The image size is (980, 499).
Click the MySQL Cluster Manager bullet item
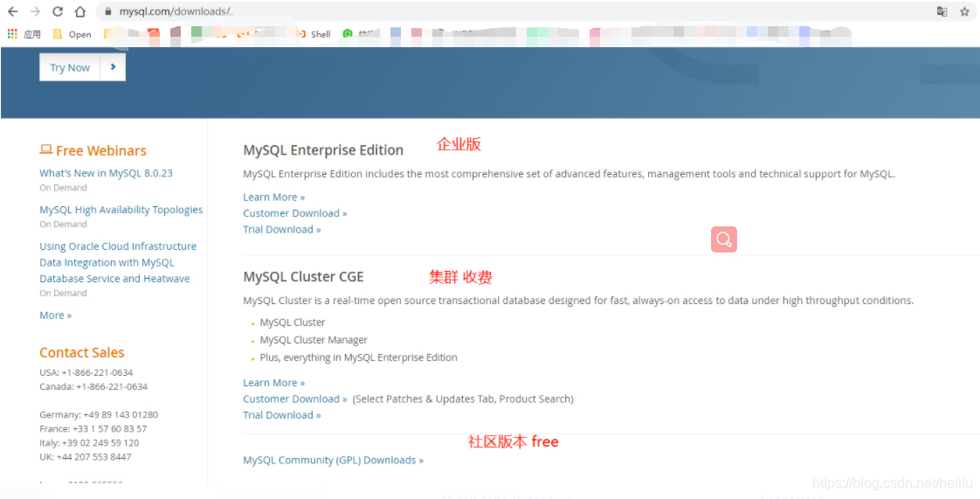[314, 340]
